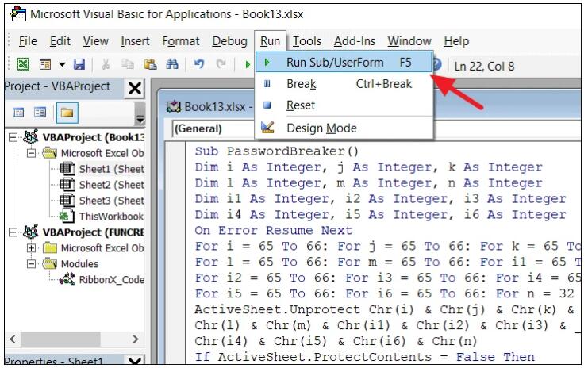
Task: Select ThisWorkbook in the project tree
Action: (111, 217)
